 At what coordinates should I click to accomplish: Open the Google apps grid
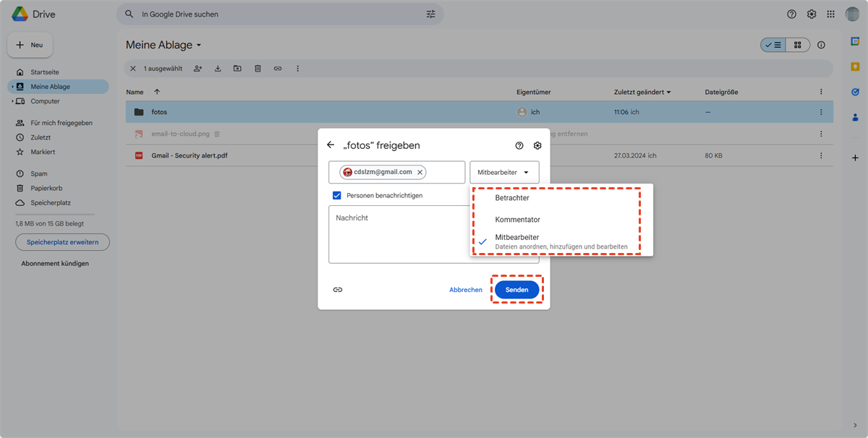(x=830, y=14)
